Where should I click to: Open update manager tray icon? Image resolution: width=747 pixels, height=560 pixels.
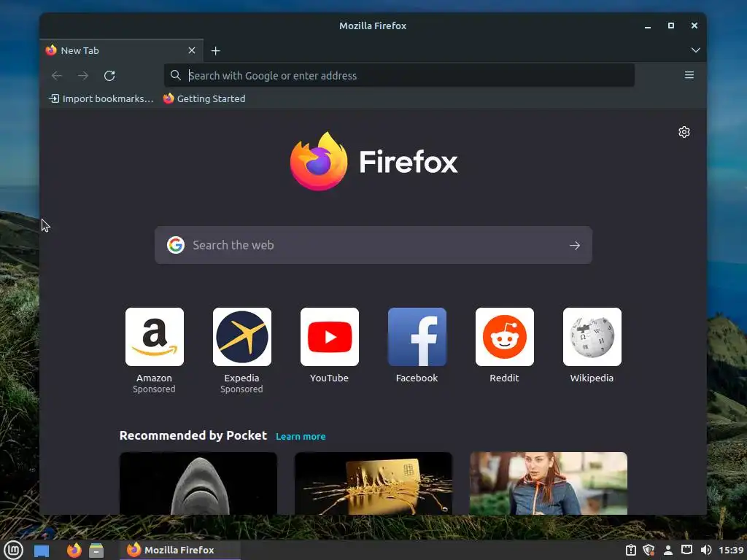pos(631,550)
